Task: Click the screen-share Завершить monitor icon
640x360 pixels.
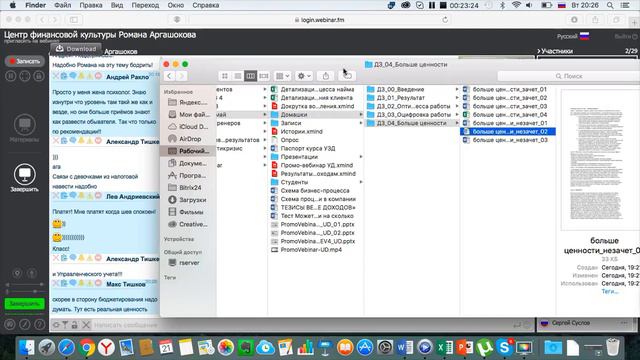Action: pos(24,174)
